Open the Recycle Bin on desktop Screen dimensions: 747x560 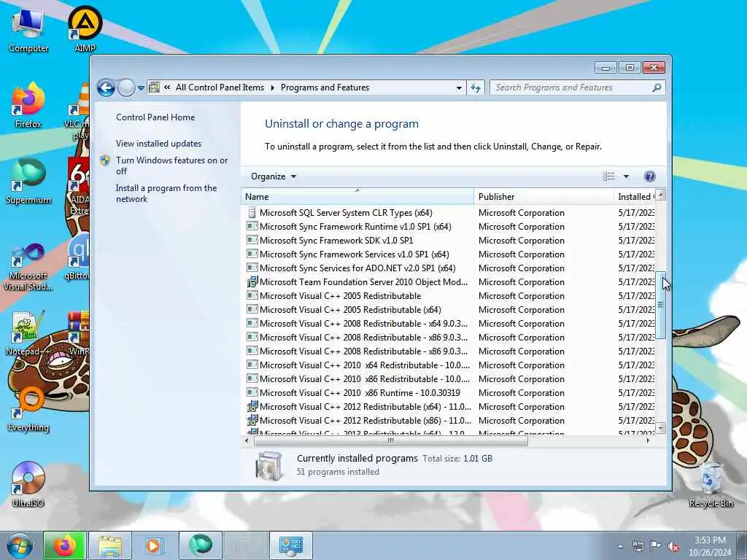tap(711, 484)
